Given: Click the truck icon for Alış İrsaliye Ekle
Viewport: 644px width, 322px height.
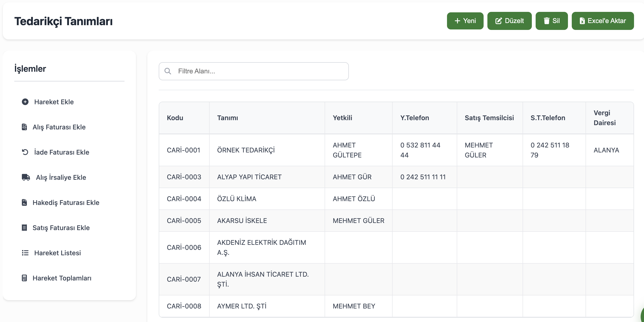Looking at the screenshot, I should tap(26, 177).
